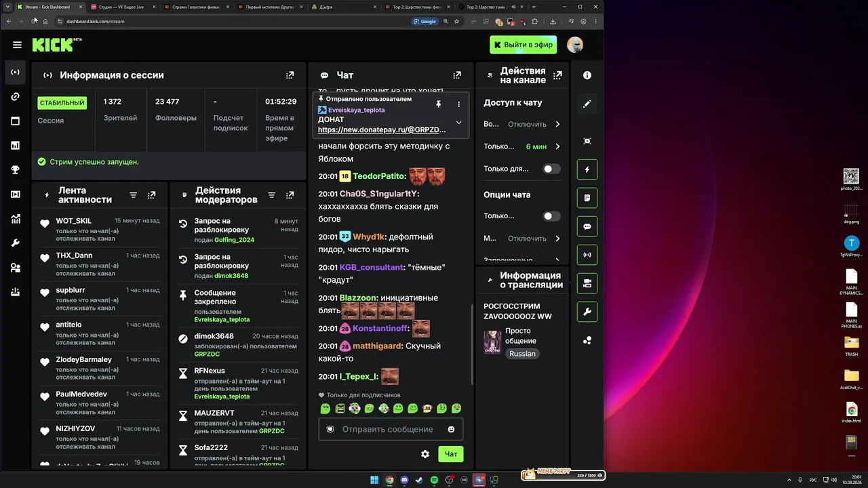Viewport: 868px width, 488px height.
Task: Click the chat panel scrollbar
Action: coord(472,346)
